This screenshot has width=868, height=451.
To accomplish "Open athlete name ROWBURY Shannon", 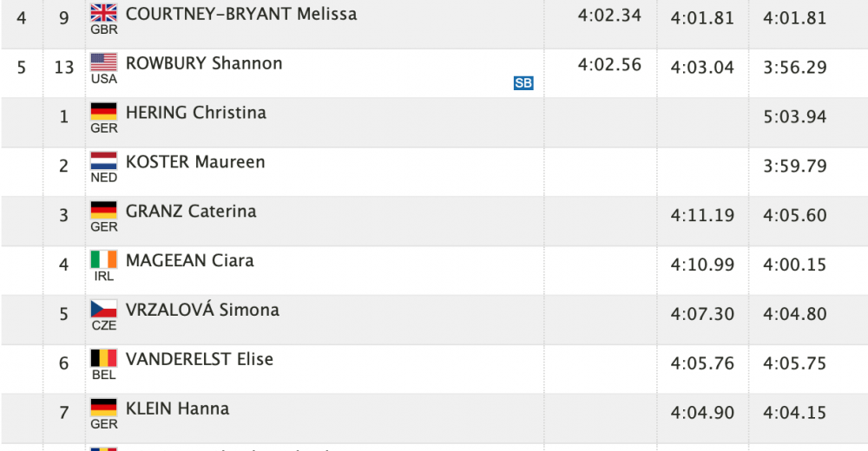I will coord(204,63).
